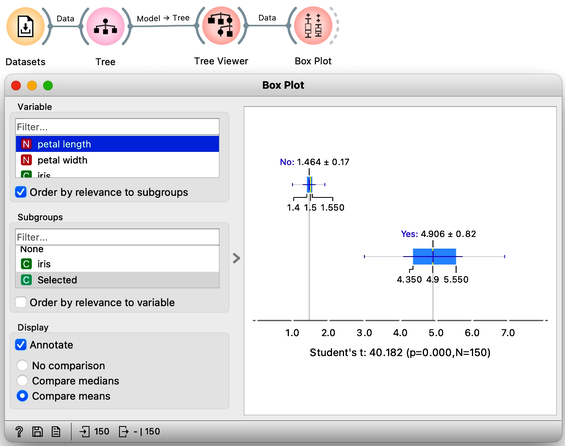
Task: Select the Compare medians radio option
Action: (22, 380)
